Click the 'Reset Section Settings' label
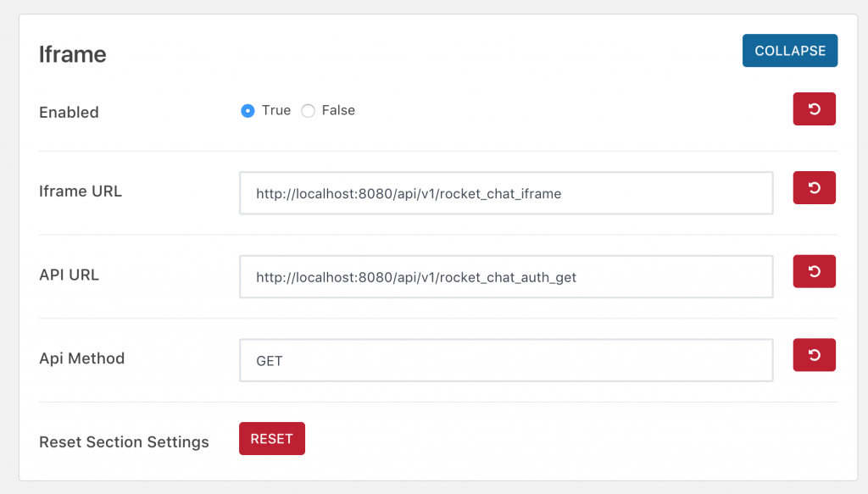The image size is (868, 494). (124, 442)
